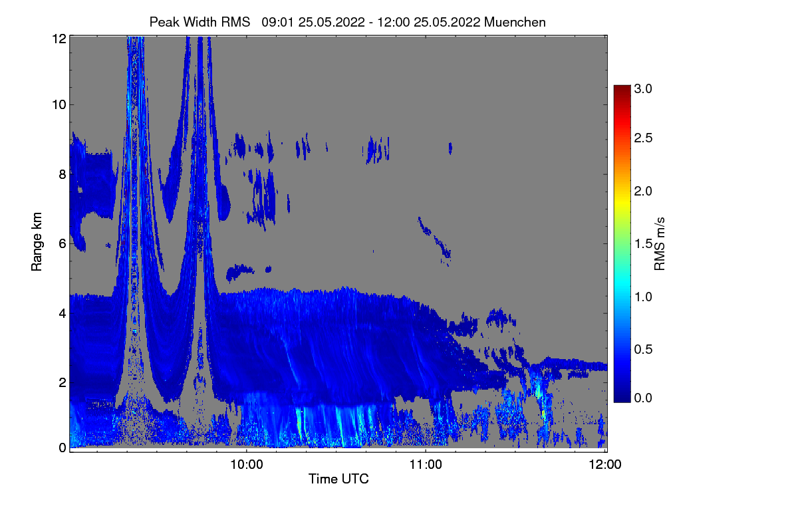Click the '09:01 25.05.2022' start time in title
This screenshot has width=798, height=532.
pyautogui.click(x=313, y=22)
